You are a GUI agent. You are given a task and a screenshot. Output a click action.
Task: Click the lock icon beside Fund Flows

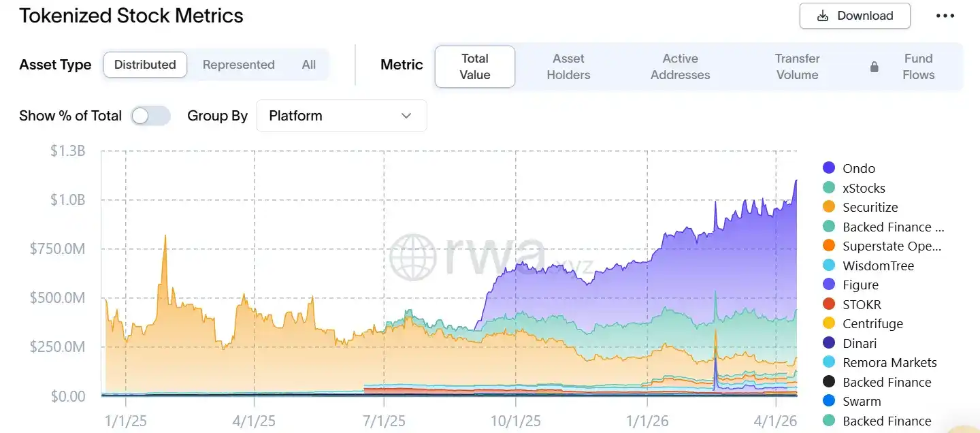(x=874, y=67)
